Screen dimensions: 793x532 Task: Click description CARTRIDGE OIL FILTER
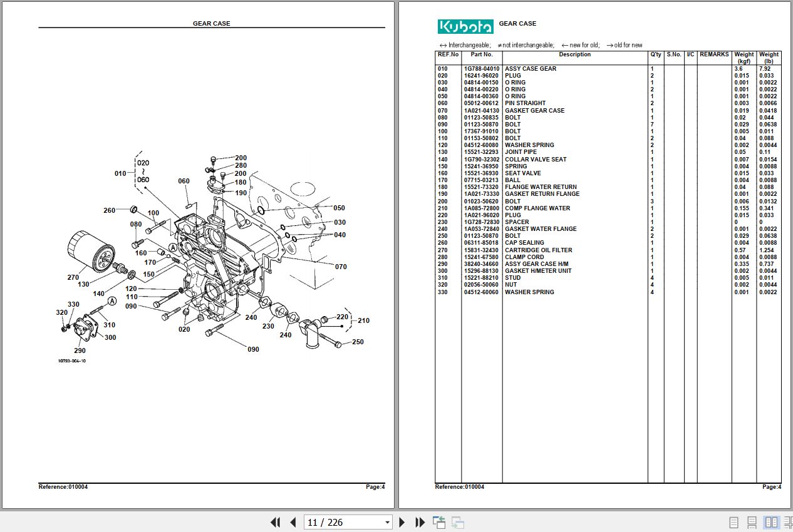pyautogui.click(x=538, y=250)
